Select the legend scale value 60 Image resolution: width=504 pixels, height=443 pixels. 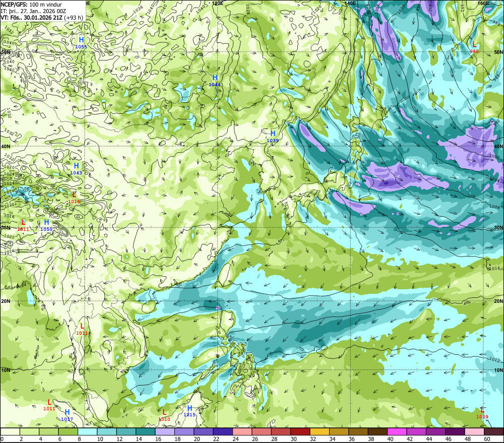click(x=487, y=439)
